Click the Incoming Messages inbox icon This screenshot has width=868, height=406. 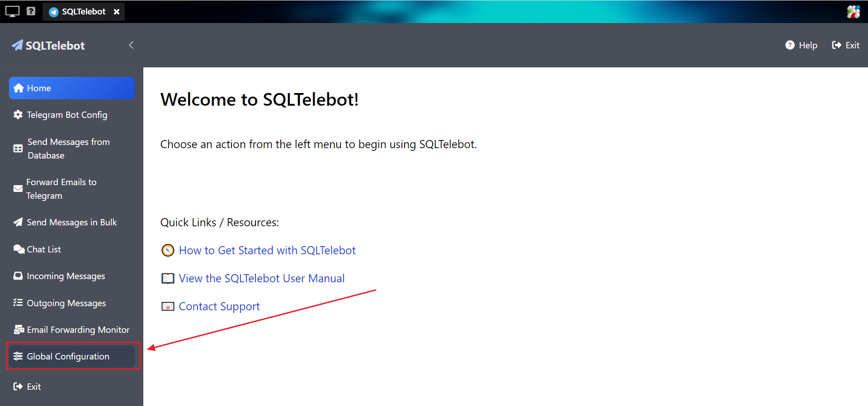click(x=18, y=276)
